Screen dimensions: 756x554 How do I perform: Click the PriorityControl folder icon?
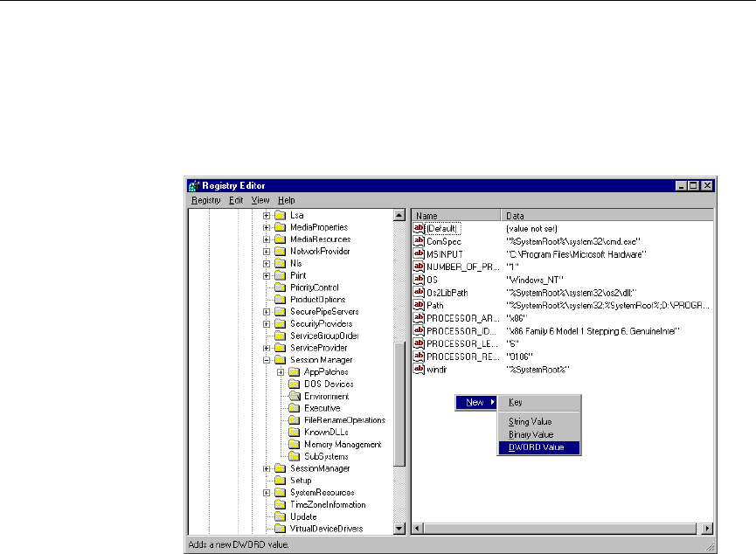pyautogui.click(x=281, y=287)
